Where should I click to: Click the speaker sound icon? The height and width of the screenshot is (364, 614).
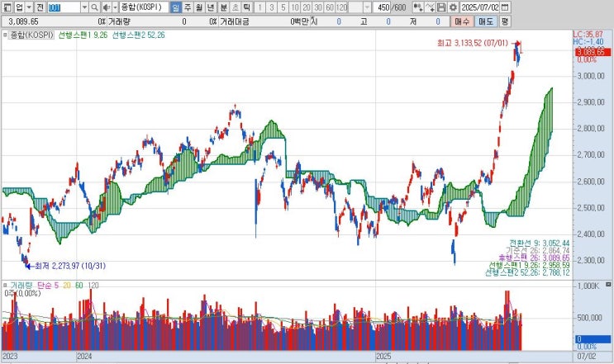tap(106, 7)
